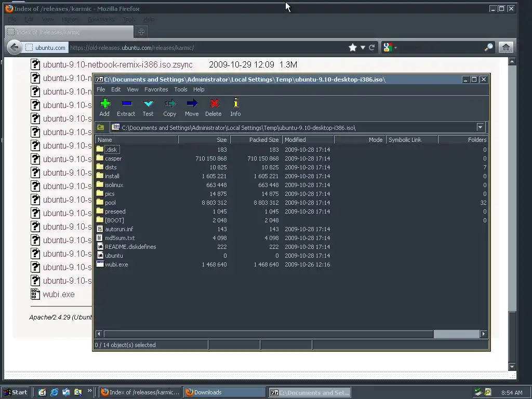Click the folder search quick launch icon
Viewport: 532px width, 399px height.
pyautogui.click(x=78, y=392)
